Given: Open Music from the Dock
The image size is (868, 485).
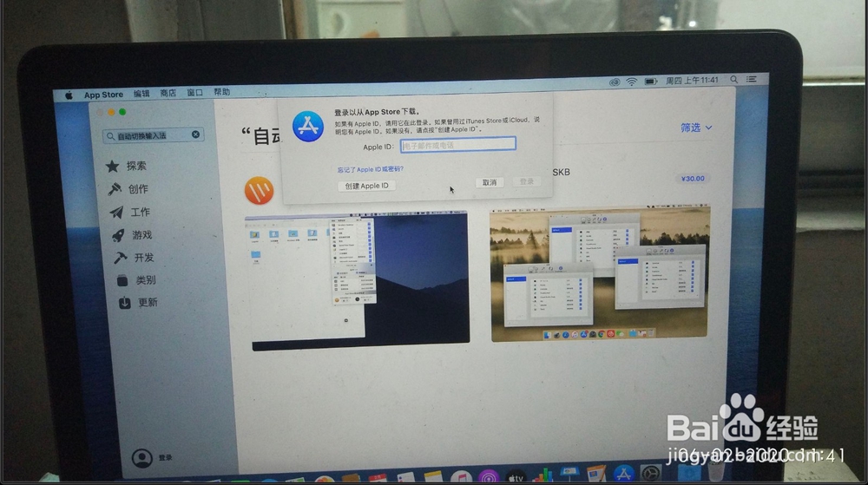Looking at the screenshot, I should pyautogui.click(x=461, y=478).
